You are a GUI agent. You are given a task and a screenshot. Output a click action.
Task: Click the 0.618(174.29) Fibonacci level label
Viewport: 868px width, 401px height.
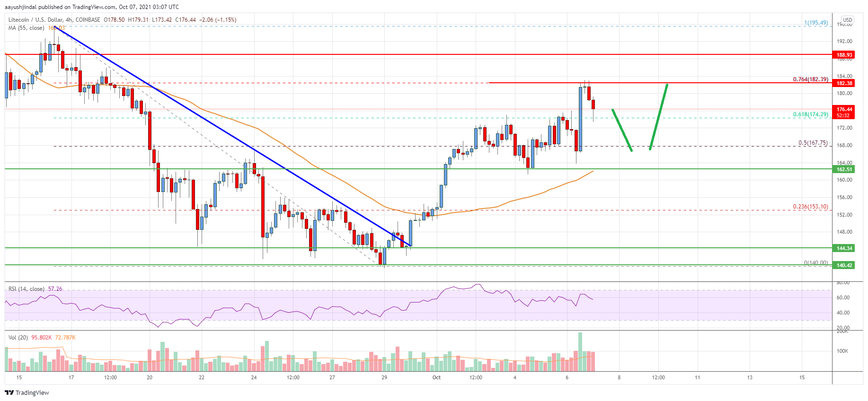(x=811, y=114)
